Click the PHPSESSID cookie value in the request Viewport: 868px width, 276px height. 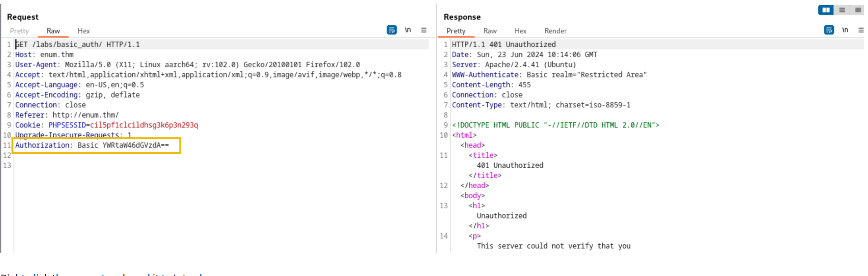144,125
